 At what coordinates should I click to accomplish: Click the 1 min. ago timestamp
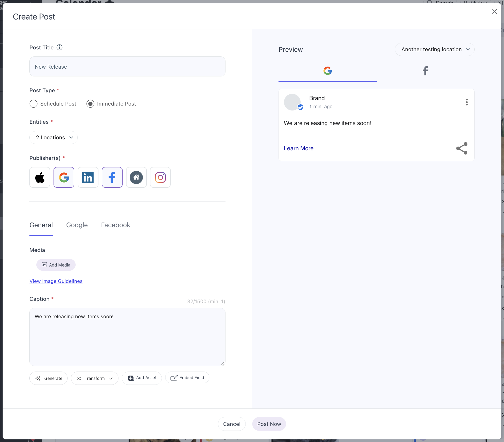tap(321, 107)
